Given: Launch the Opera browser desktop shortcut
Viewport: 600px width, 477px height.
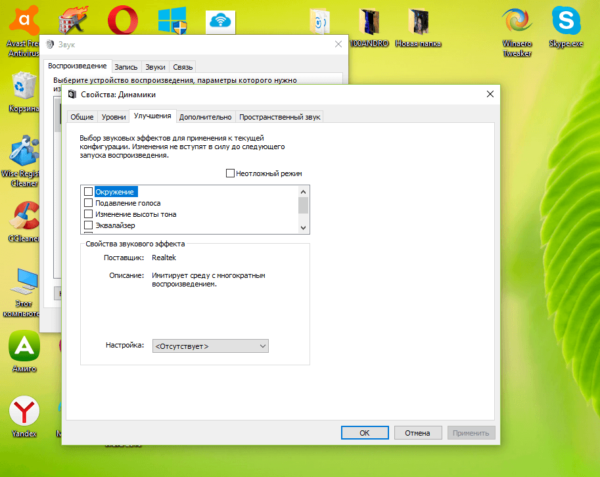Looking at the screenshot, I should click(122, 20).
